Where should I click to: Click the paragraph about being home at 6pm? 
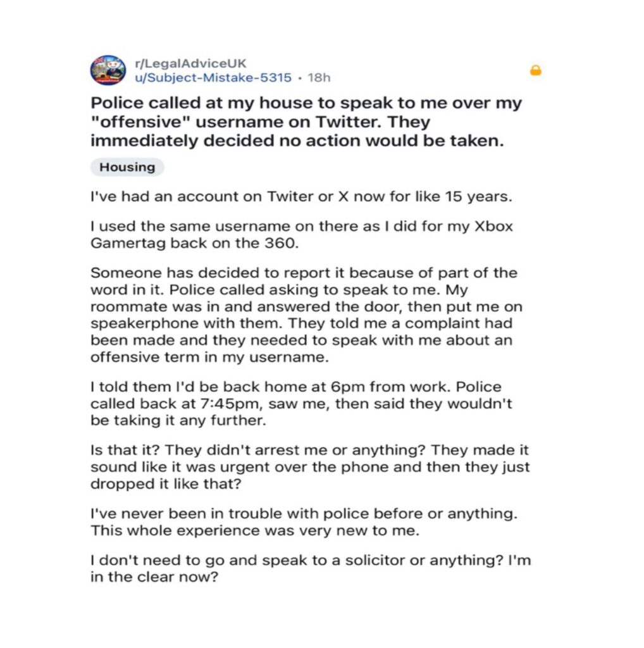coord(296,403)
